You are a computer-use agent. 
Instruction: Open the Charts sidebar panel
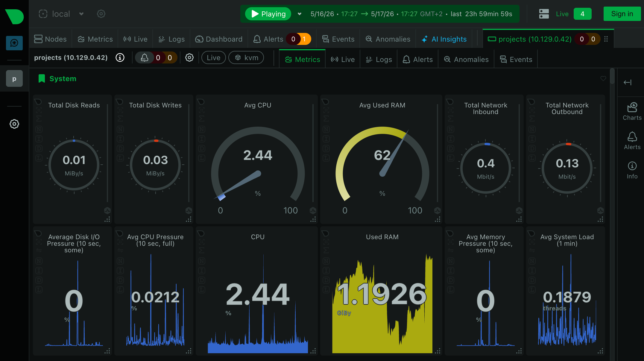[x=632, y=111]
